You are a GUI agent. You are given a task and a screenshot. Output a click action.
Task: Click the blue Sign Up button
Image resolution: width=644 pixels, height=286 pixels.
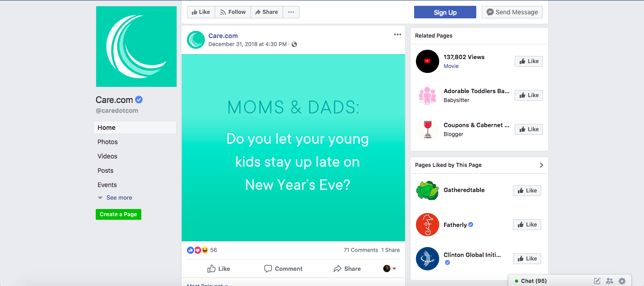(445, 12)
